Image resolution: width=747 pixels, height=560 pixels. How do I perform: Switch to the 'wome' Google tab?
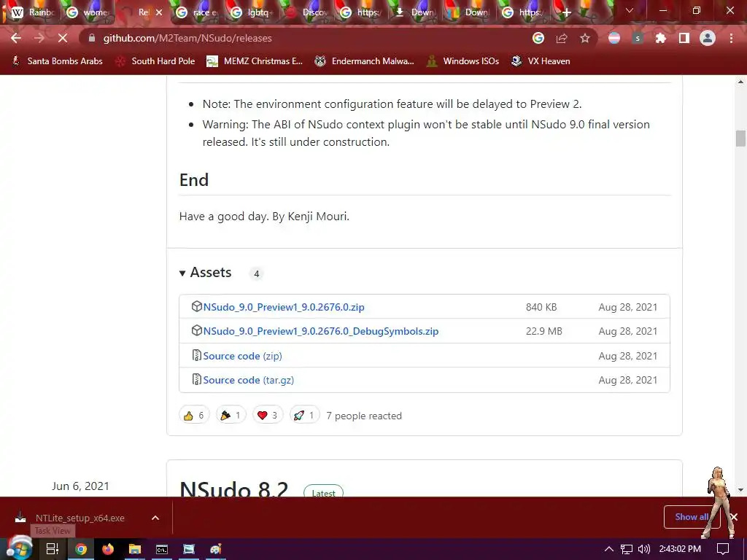coord(88,12)
